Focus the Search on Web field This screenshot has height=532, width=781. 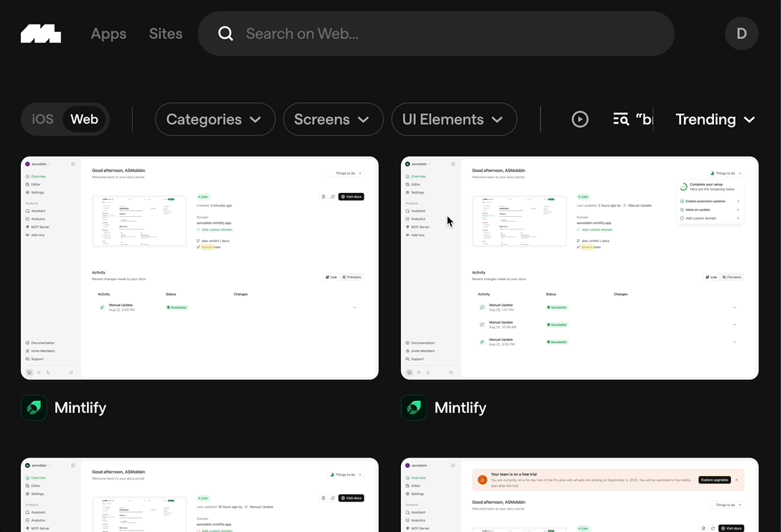[x=436, y=34]
